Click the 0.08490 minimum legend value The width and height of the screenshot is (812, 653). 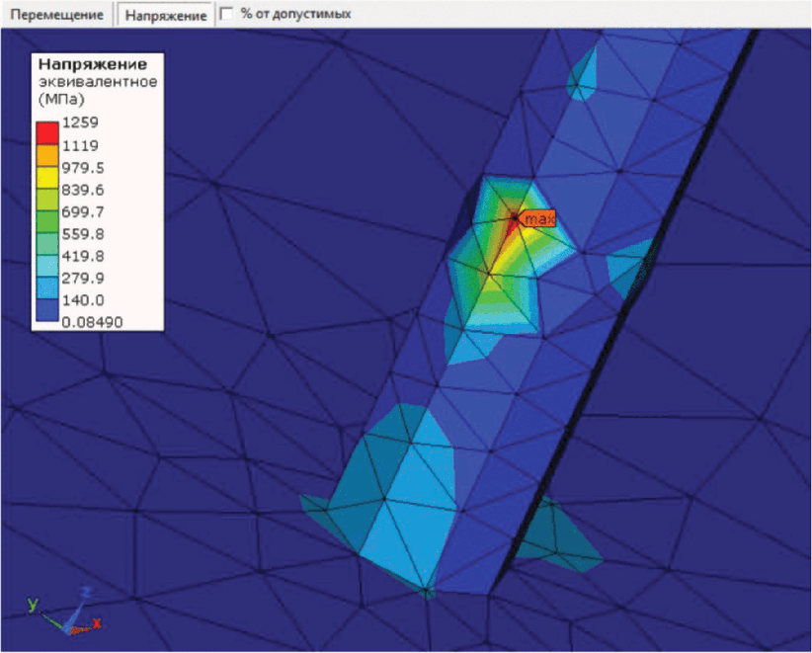(x=92, y=322)
